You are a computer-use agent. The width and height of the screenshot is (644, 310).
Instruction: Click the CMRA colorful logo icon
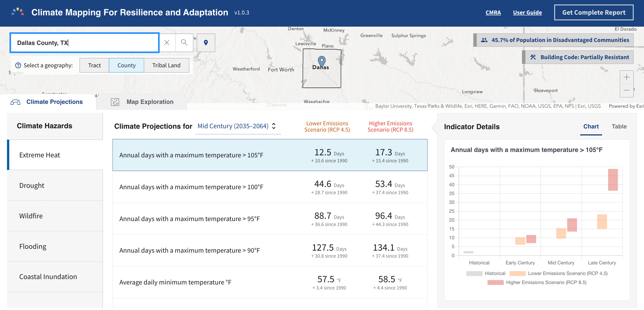pos(18,12)
